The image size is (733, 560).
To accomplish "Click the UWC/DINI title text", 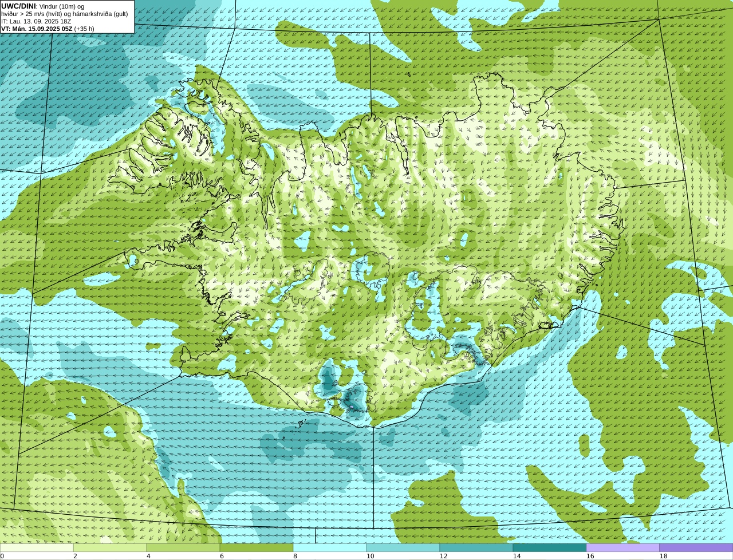I will click(19, 6).
